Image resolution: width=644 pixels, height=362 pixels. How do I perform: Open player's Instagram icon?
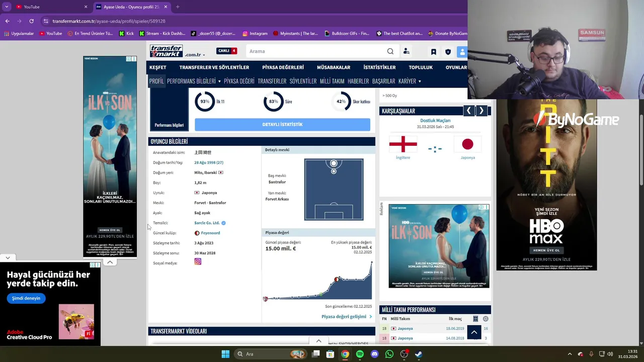click(198, 261)
